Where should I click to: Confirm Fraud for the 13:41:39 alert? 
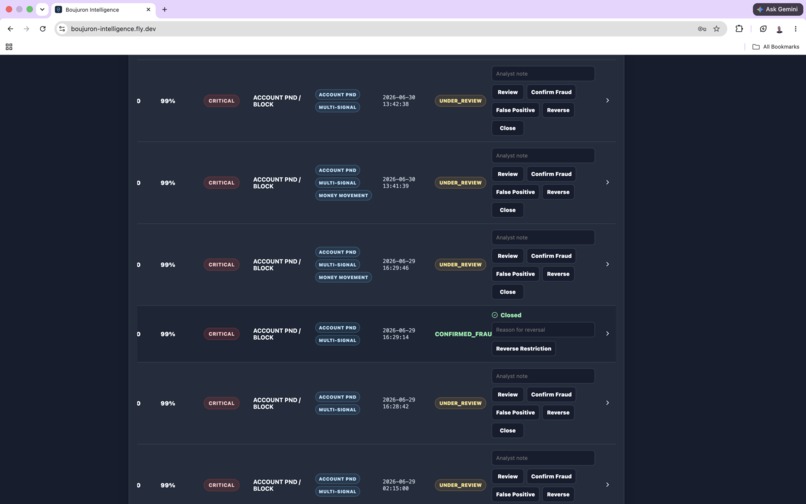pyautogui.click(x=551, y=174)
